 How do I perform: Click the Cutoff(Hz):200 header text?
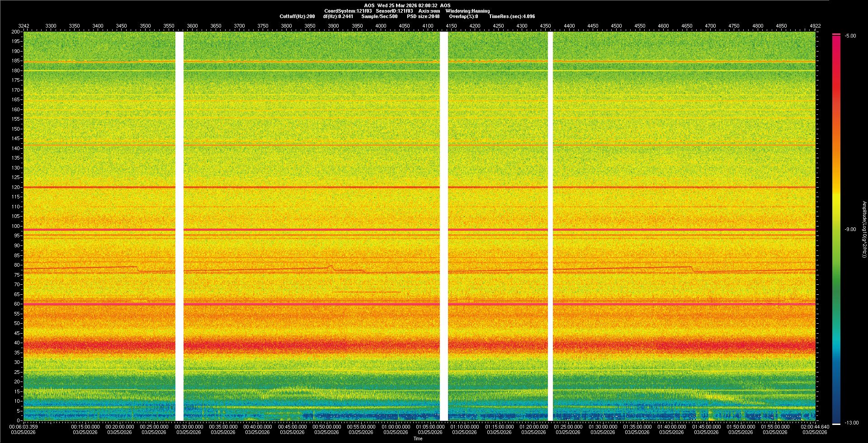tap(297, 16)
